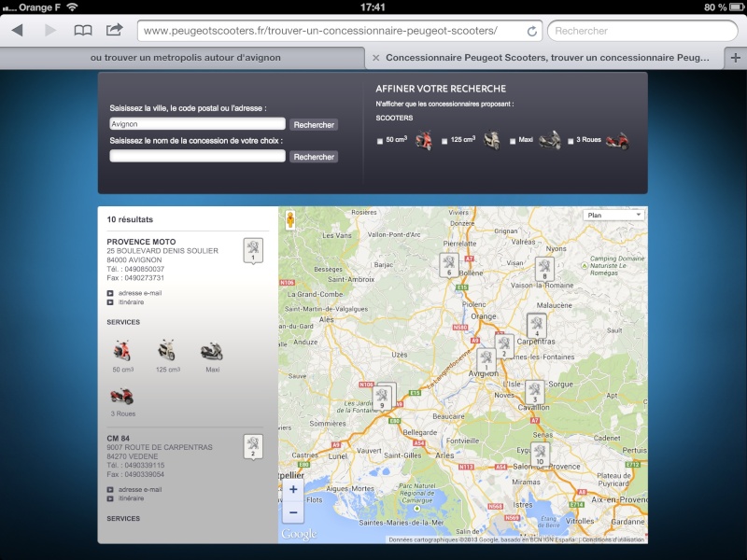Zoom out the map with the minus button
Screen dimensions: 747x560
[293, 512]
